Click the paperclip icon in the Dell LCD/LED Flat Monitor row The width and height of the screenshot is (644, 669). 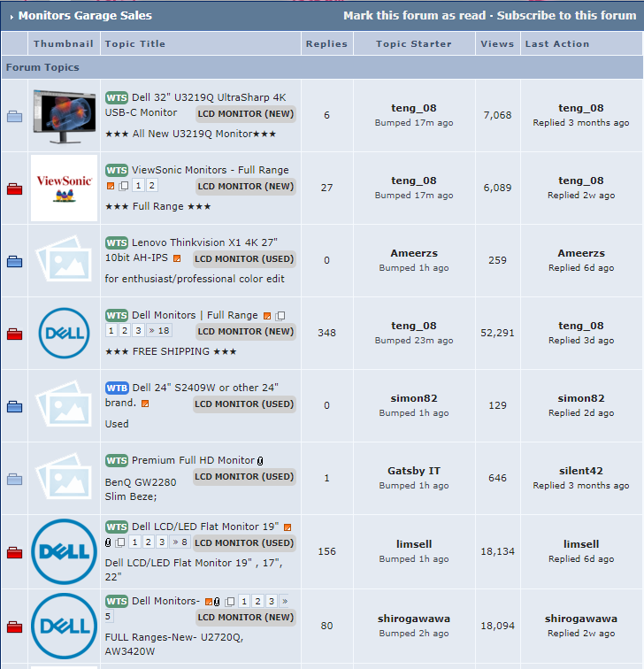point(108,542)
